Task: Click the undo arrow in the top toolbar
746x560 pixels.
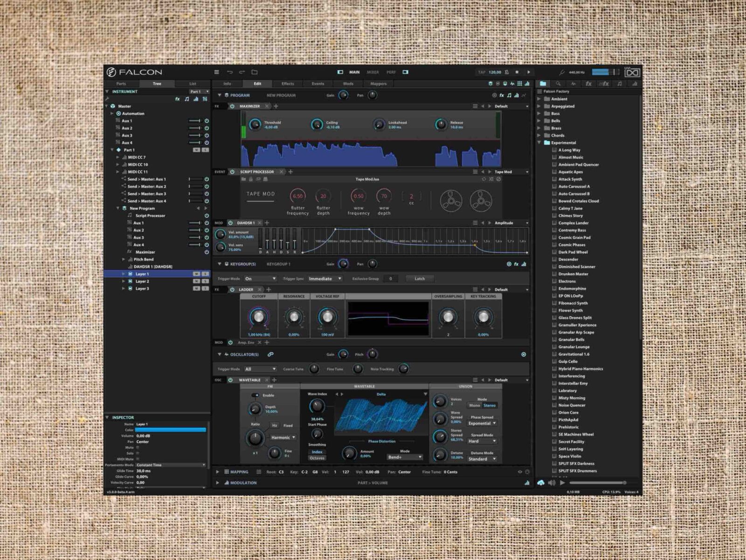Action: (x=230, y=71)
